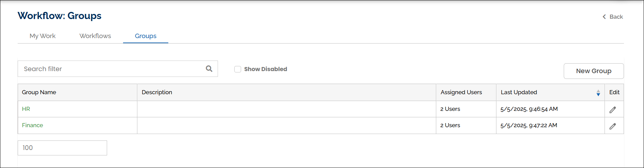Click the Assigned Users column header
Viewport: 644px width, 168px height.
pyautogui.click(x=461, y=92)
